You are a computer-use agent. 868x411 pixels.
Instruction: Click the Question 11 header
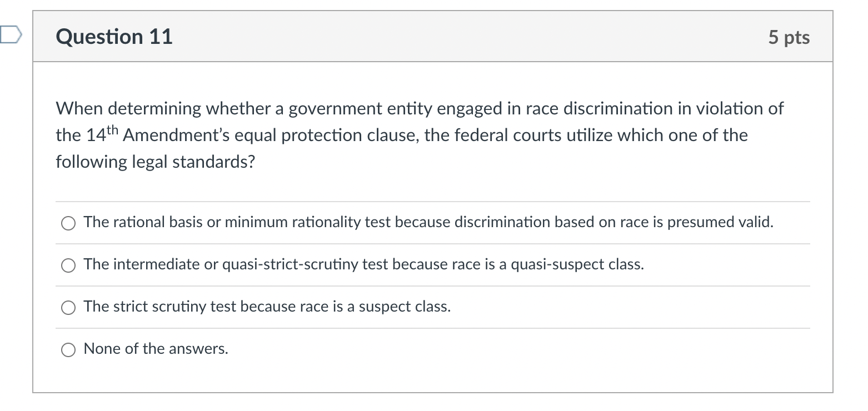coord(113,36)
